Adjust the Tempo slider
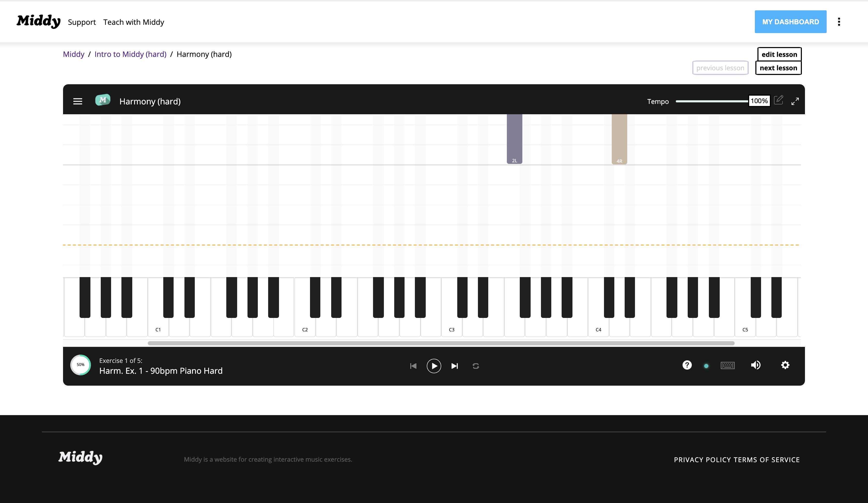The image size is (868, 503). pos(712,101)
